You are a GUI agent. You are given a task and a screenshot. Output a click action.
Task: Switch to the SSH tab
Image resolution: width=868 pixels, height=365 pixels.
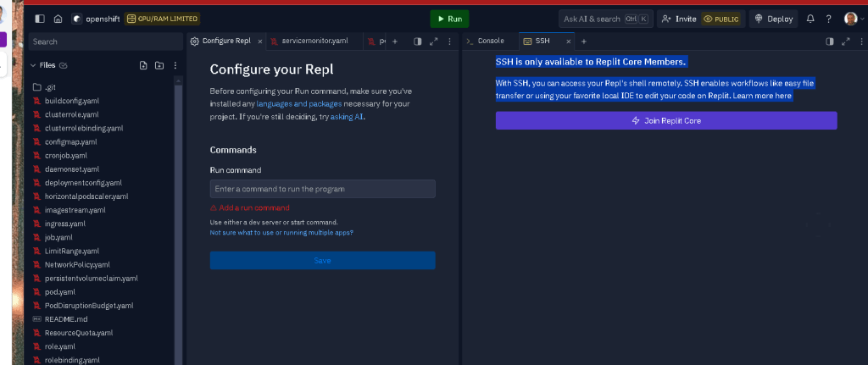(542, 41)
